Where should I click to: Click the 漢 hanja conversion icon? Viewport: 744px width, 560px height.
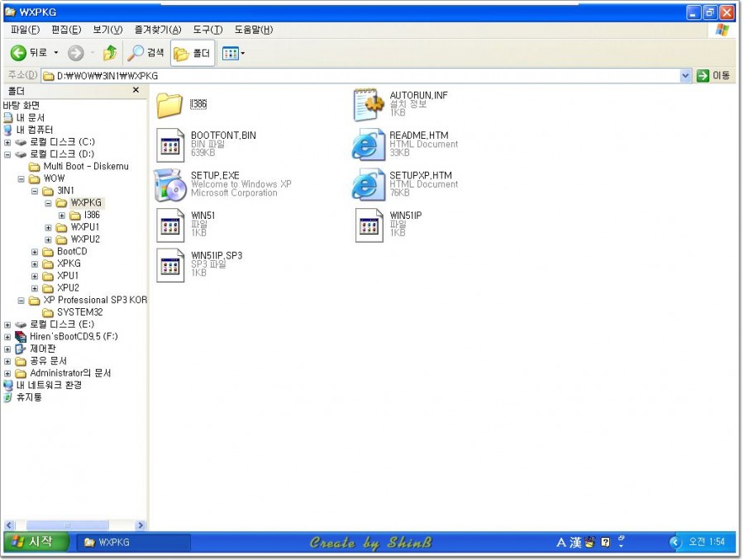tap(575, 542)
